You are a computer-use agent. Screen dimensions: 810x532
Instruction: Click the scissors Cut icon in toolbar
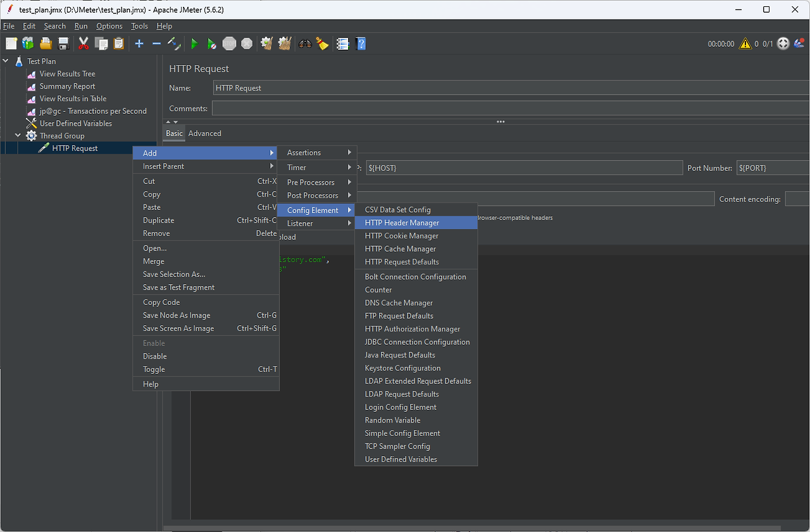pos(84,44)
